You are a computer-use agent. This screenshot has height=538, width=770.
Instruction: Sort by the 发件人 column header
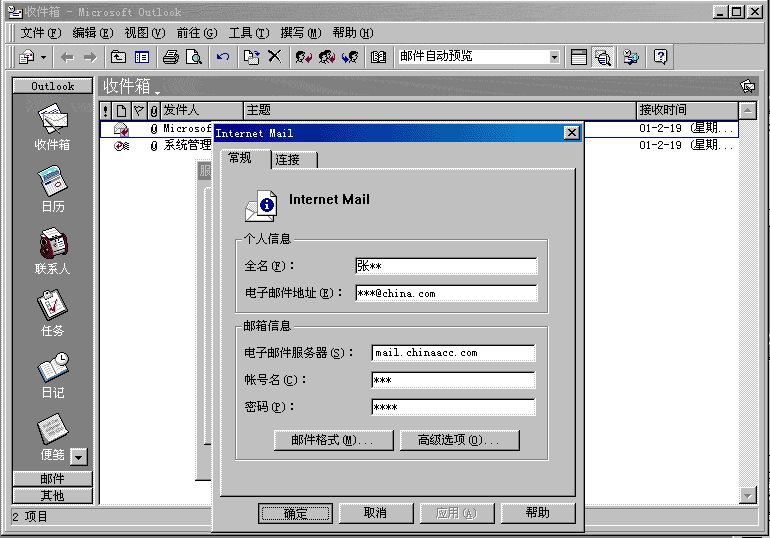(x=202, y=110)
